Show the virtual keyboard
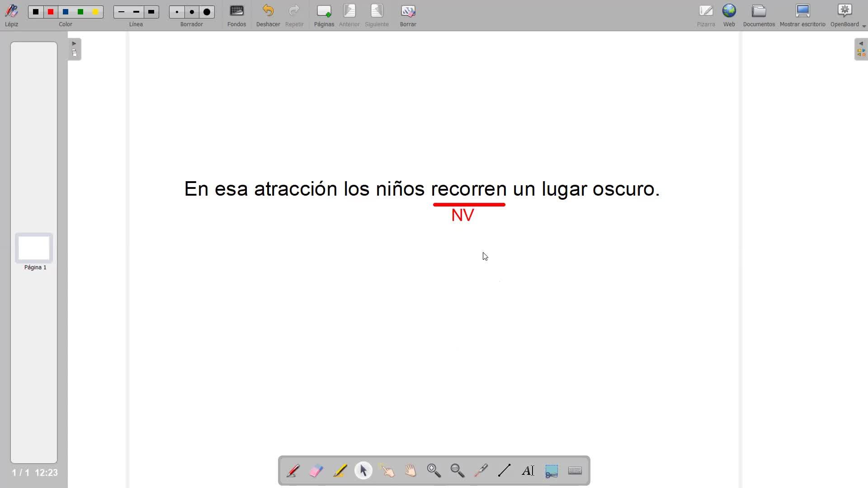The image size is (868, 488). pyautogui.click(x=575, y=471)
